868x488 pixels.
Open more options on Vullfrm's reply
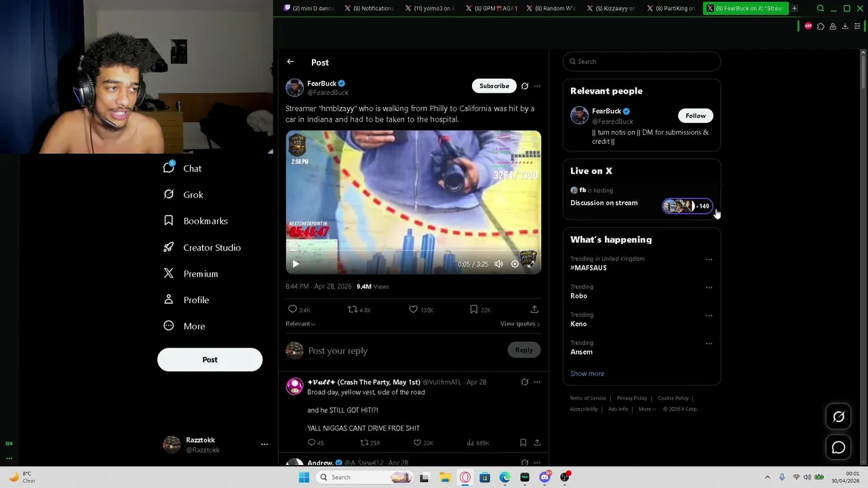click(537, 382)
